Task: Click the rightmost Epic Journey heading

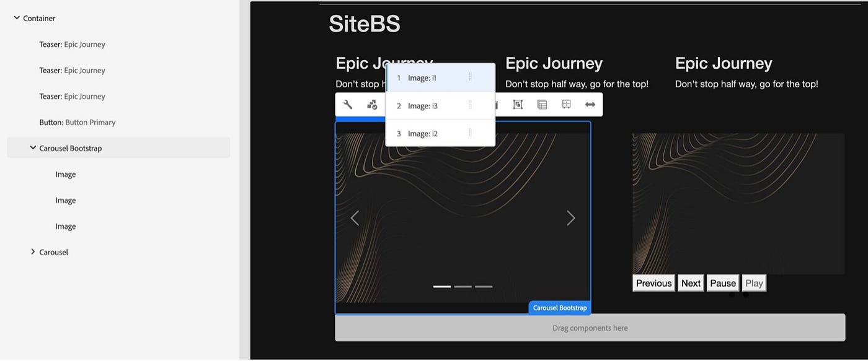Action: 724,63
